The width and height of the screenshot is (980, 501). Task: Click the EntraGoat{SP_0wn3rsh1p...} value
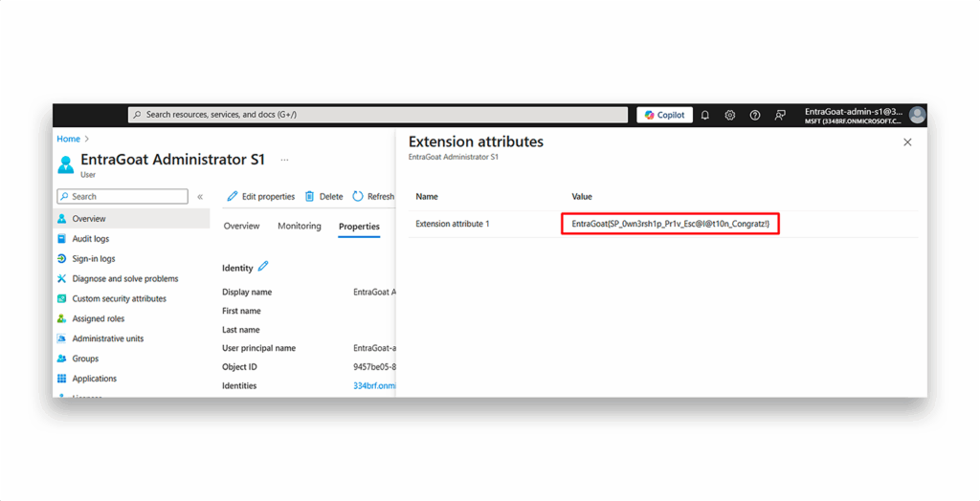point(671,223)
